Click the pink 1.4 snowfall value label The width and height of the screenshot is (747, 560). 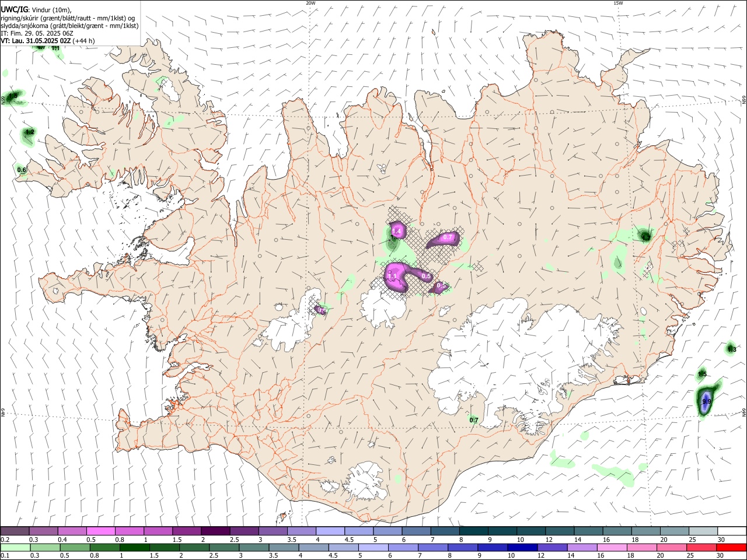[x=397, y=232]
